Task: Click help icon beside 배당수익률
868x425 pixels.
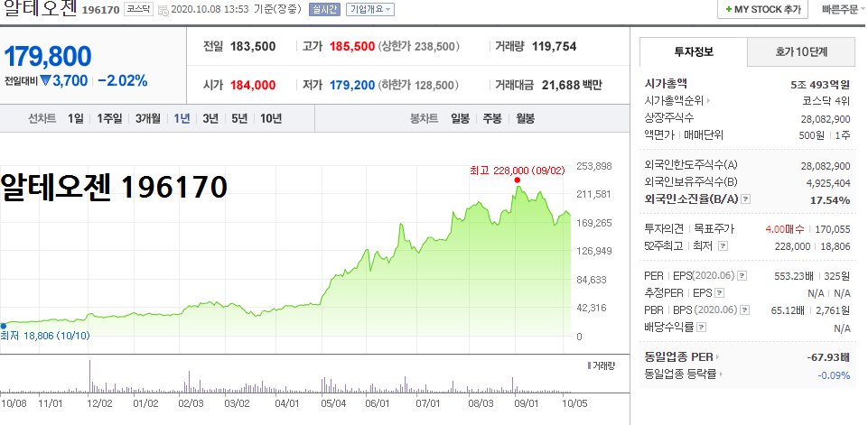Action: 702,327
